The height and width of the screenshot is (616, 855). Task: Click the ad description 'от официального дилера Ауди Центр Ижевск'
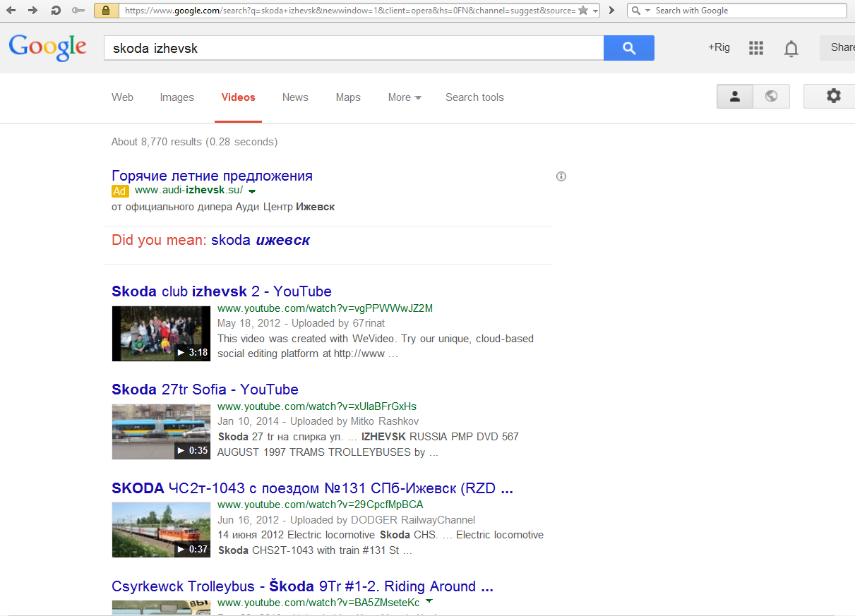[x=223, y=207]
